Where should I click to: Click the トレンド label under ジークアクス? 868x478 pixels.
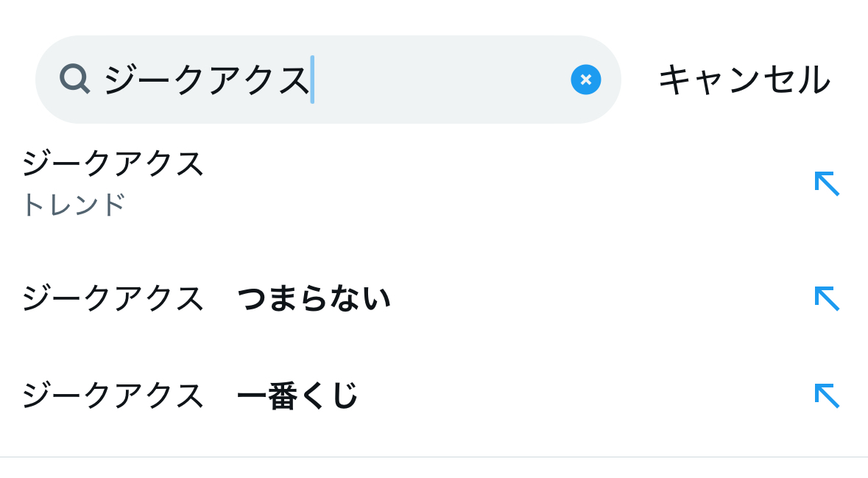point(74,205)
